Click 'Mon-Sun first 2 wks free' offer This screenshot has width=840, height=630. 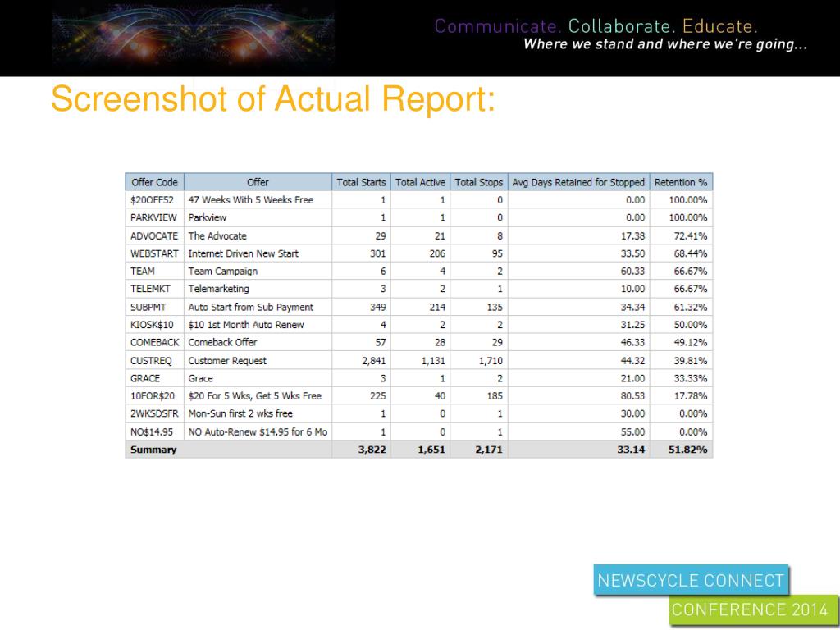click(x=240, y=413)
